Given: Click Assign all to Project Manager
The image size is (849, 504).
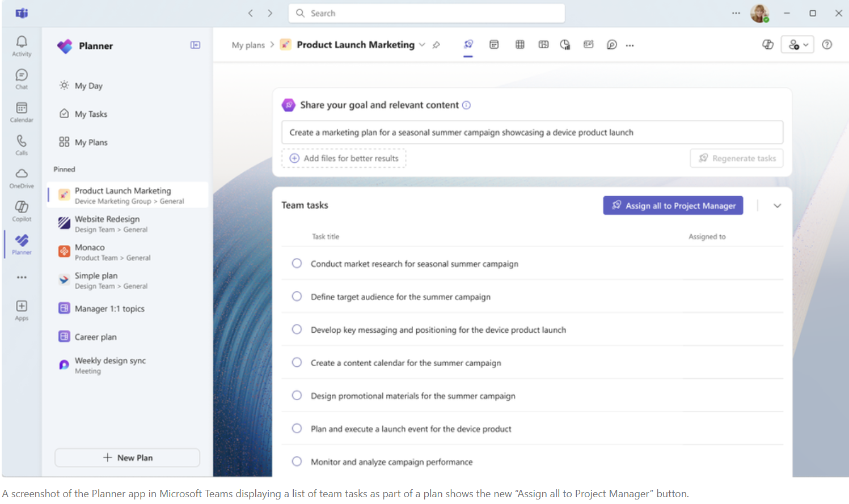Looking at the screenshot, I should pyautogui.click(x=673, y=206).
